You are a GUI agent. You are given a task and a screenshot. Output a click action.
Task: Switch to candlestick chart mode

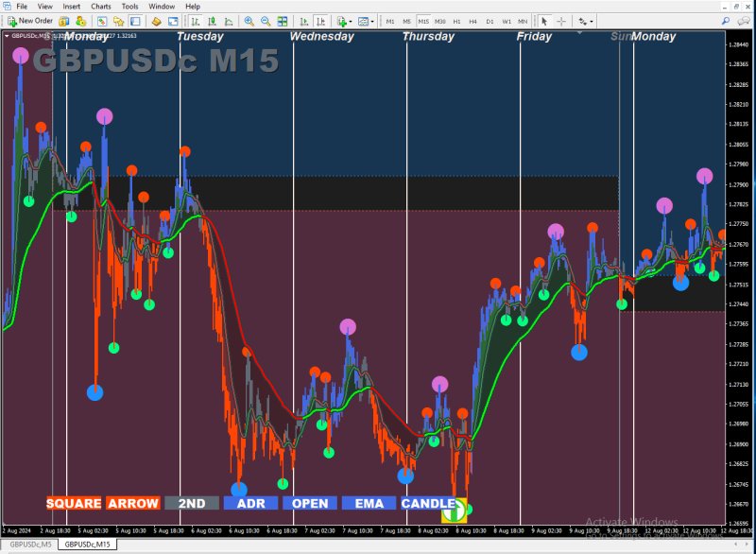[x=212, y=21]
